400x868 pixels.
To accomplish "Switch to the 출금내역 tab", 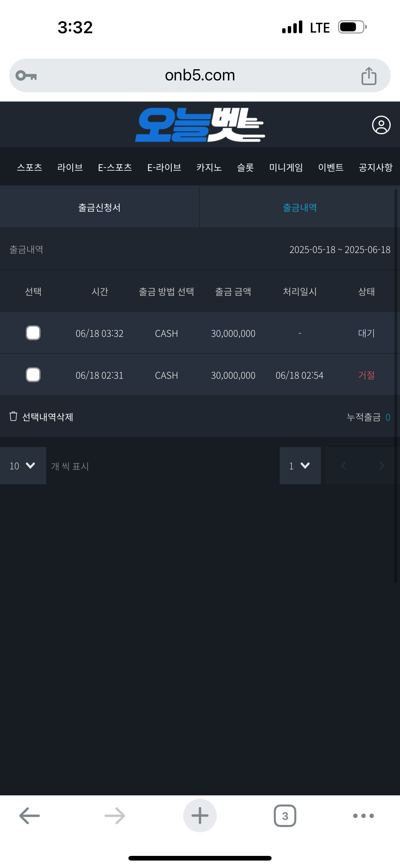I will [300, 207].
